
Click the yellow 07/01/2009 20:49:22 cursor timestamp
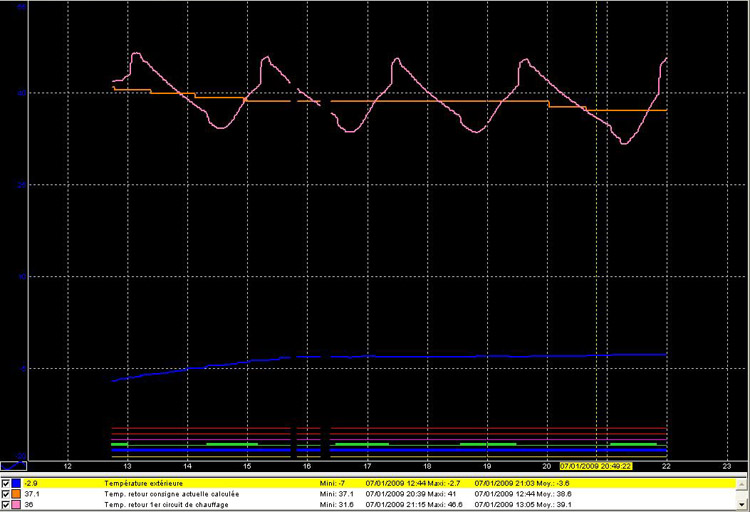point(595,466)
